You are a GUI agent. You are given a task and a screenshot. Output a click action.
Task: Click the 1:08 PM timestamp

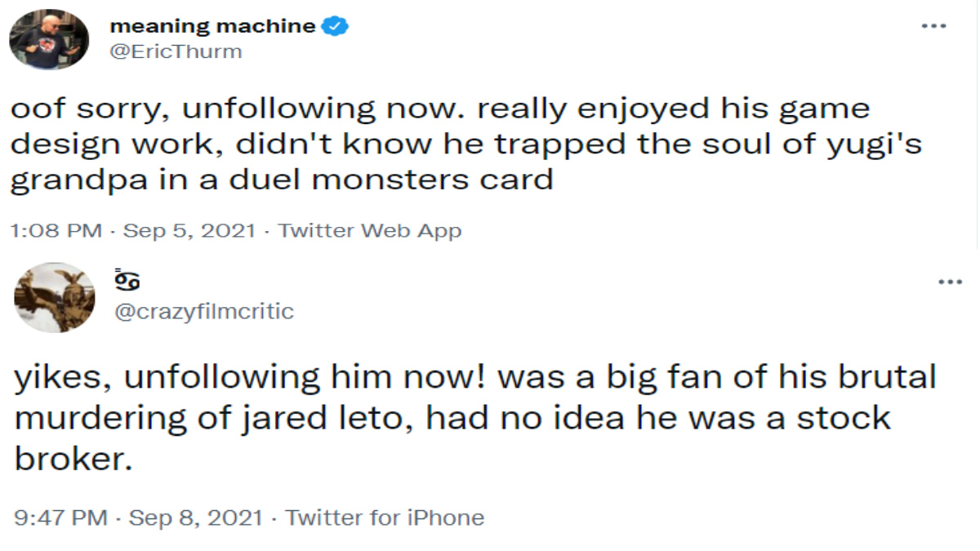[x=56, y=231]
